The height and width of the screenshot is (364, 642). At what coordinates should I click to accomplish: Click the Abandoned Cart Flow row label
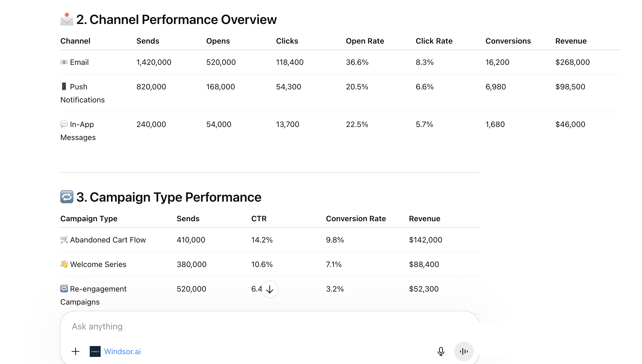click(x=108, y=240)
